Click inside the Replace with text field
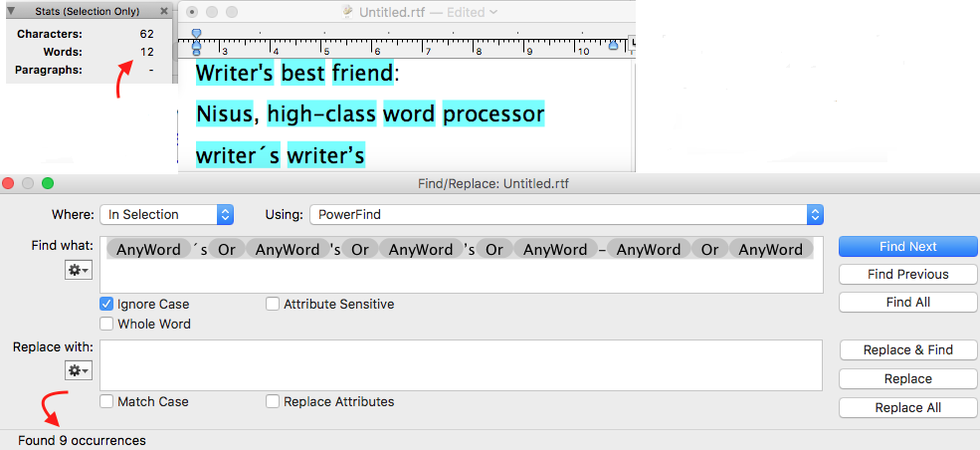Screen dimensions: 980x450 coord(460,364)
